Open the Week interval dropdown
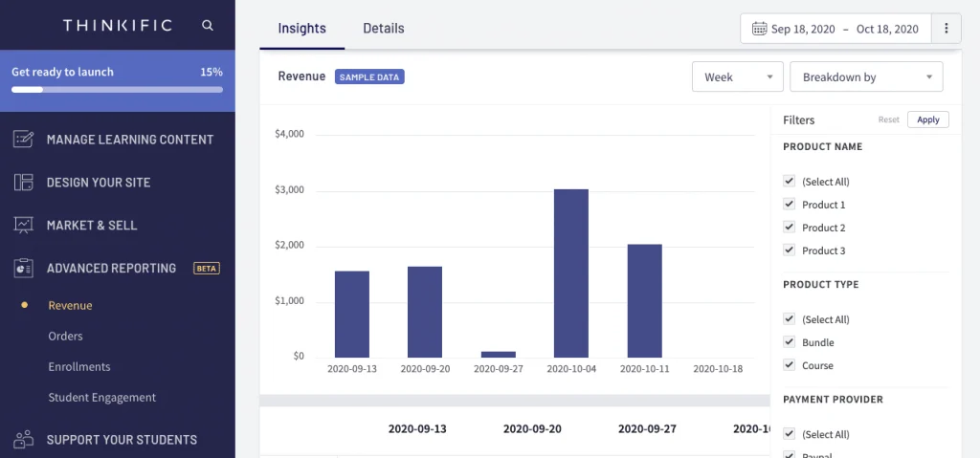Image resolution: width=980 pixels, height=458 pixels. pos(737,77)
